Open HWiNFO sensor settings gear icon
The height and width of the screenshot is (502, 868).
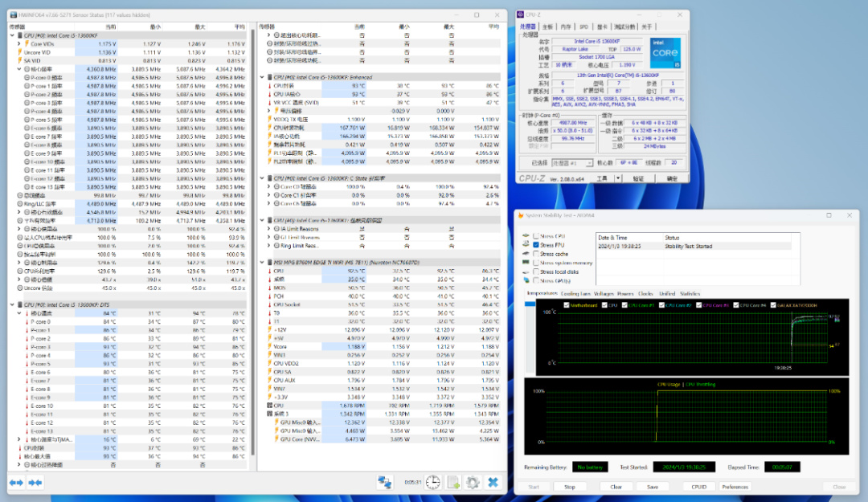473,482
